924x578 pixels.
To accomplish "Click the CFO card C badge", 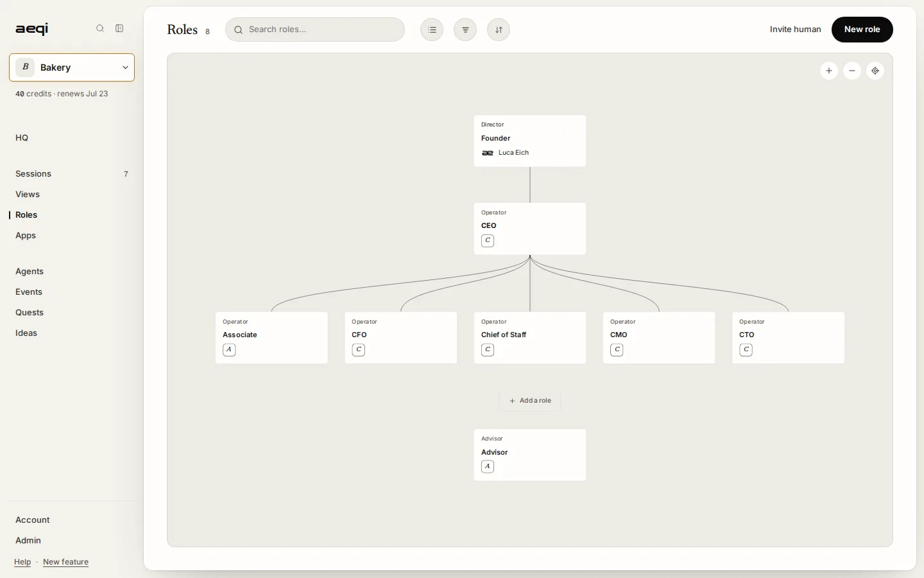I will [359, 350].
